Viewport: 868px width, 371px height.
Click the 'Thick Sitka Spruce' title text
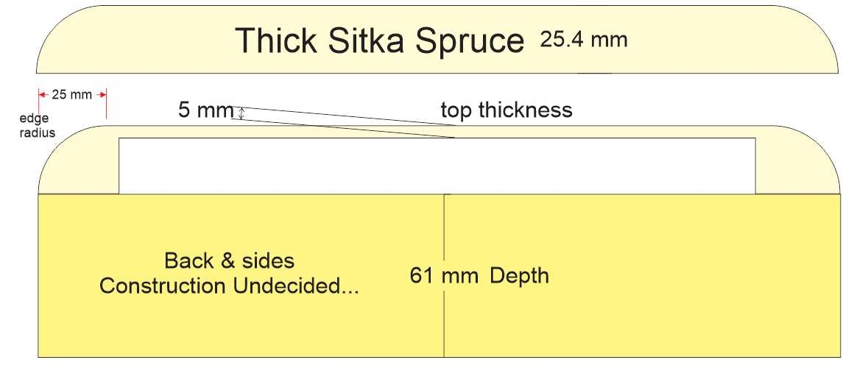click(x=379, y=41)
